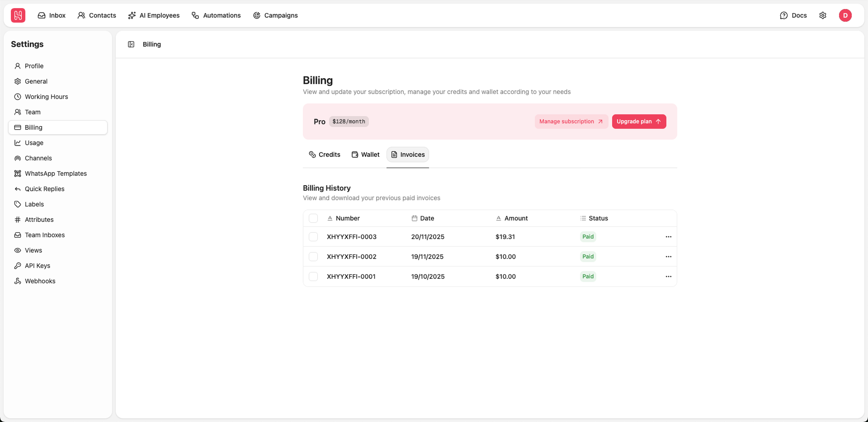Open the Docs help icon
This screenshot has height=422, width=868.
(x=793, y=15)
